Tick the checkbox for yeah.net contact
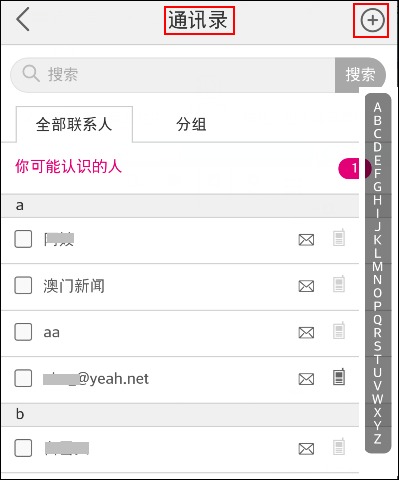 pyautogui.click(x=23, y=378)
